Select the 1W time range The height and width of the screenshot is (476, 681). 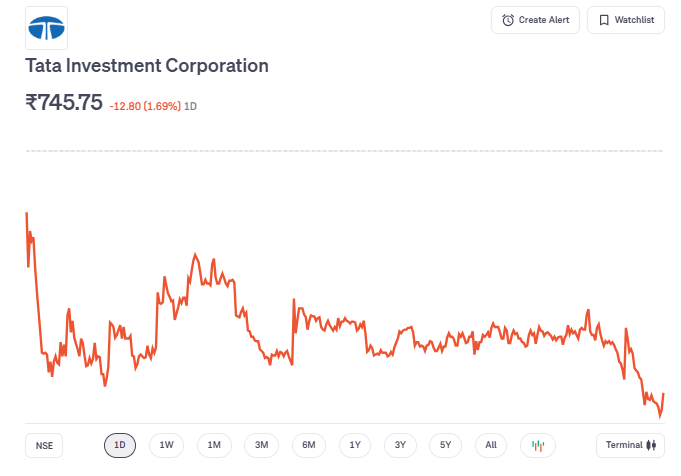tap(166, 445)
